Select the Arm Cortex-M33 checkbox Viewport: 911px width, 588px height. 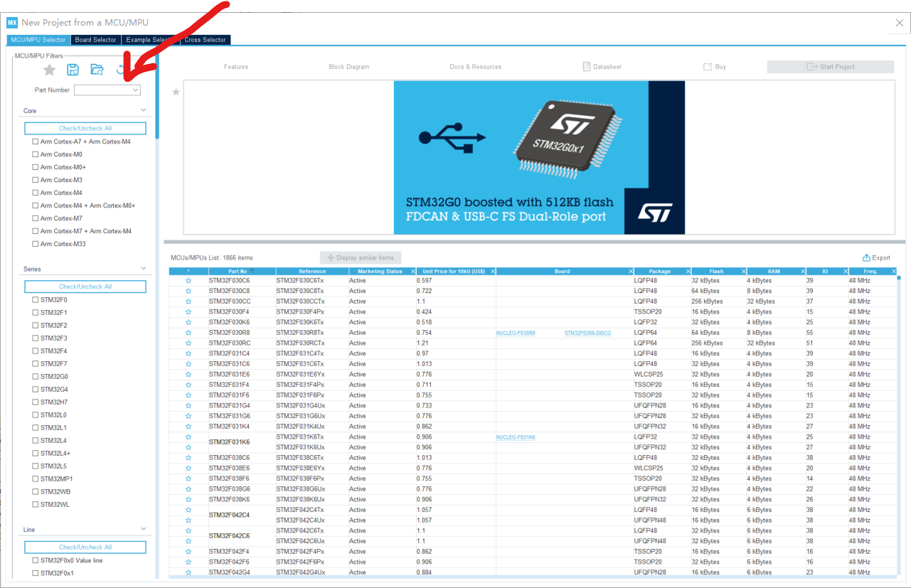point(36,244)
